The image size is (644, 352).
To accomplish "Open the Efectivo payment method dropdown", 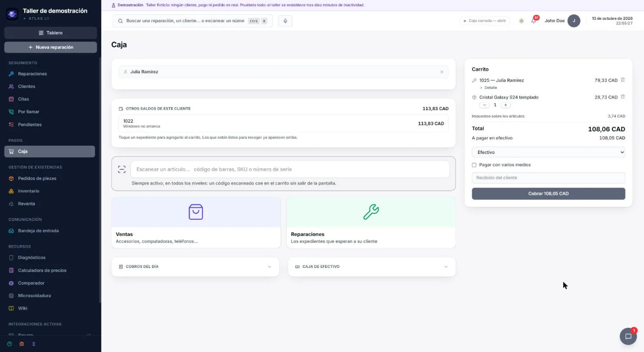I will (x=548, y=152).
